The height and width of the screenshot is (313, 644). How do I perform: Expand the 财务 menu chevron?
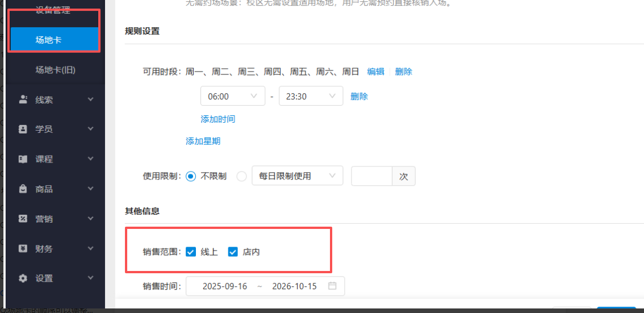point(90,248)
